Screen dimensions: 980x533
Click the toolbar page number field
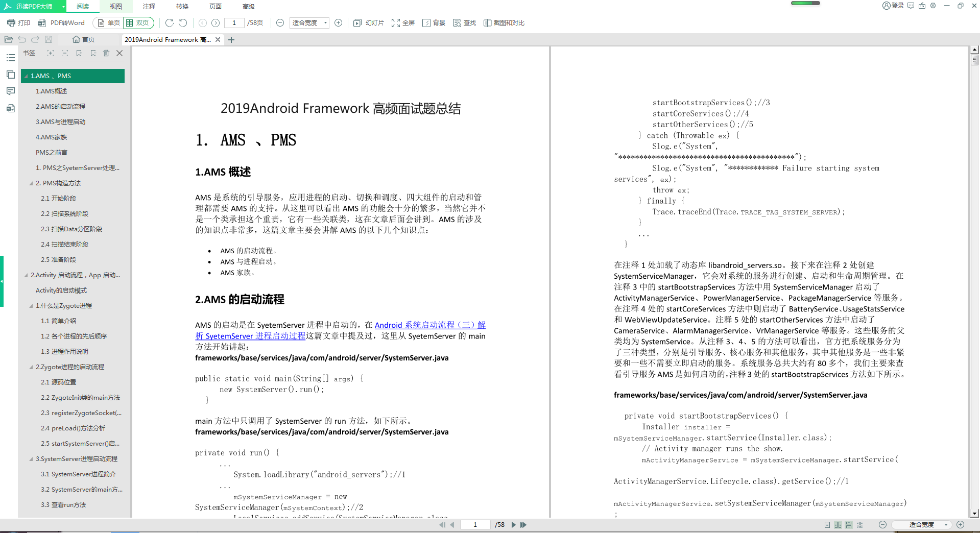(x=234, y=23)
